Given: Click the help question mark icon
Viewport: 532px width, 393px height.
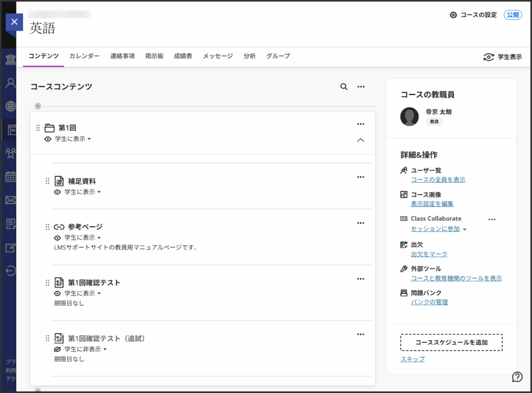Looking at the screenshot, I should [517, 376].
